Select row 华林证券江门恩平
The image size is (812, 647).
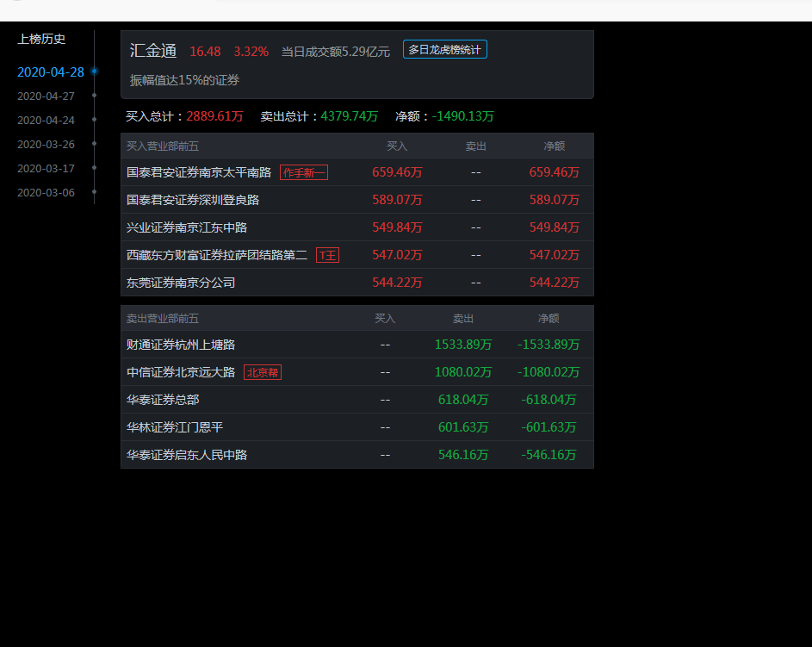point(357,426)
